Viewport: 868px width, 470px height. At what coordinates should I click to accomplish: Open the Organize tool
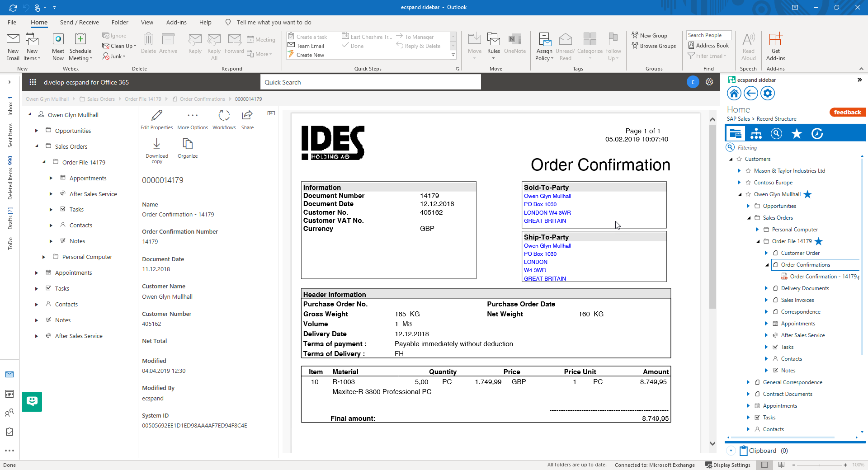tap(188, 144)
